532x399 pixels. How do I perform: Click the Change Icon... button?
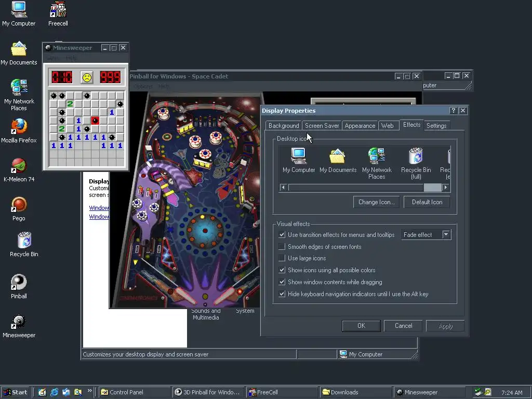tap(376, 202)
